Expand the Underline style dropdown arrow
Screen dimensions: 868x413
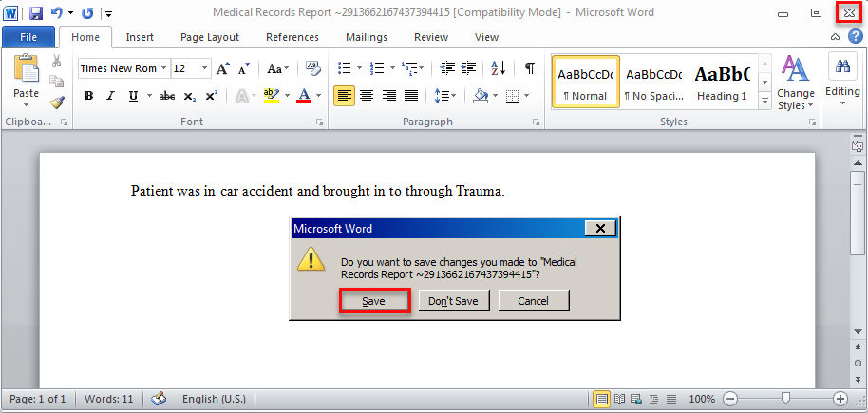pos(149,96)
